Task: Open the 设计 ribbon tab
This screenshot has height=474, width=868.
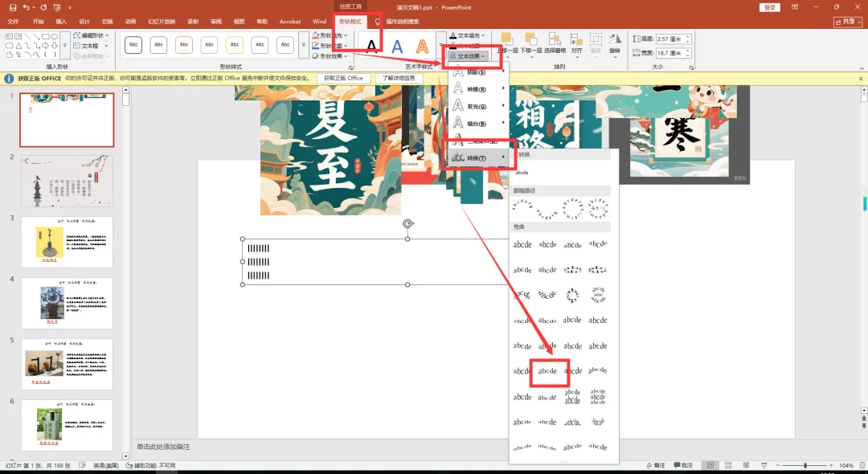Action: pyautogui.click(x=84, y=22)
